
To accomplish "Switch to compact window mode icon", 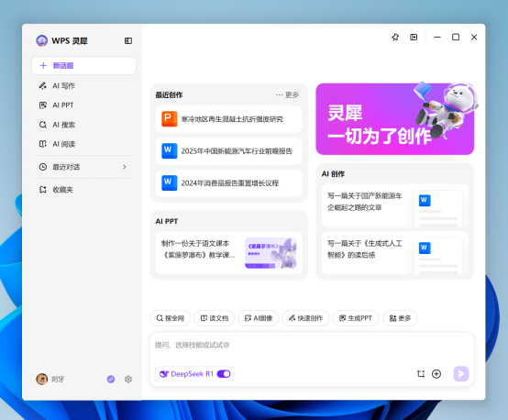I will point(414,38).
